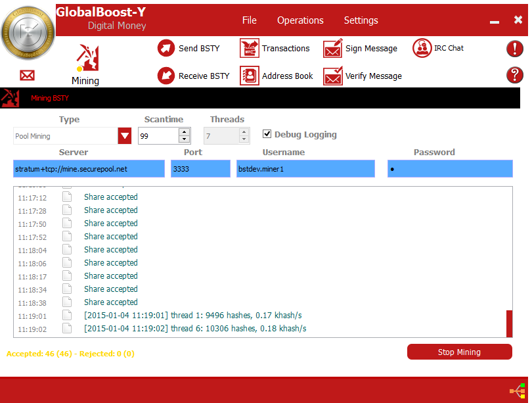Select the thread 6: 10306 hashes log line
Image resolution: width=532 pixels, height=403 pixels.
click(260, 329)
